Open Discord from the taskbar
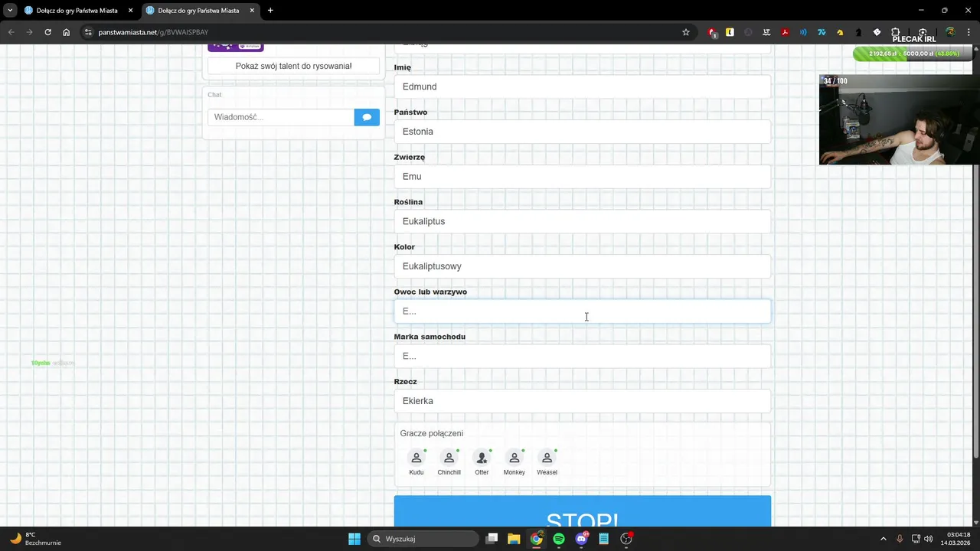The height and width of the screenshot is (551, 980). coord(581,539)
